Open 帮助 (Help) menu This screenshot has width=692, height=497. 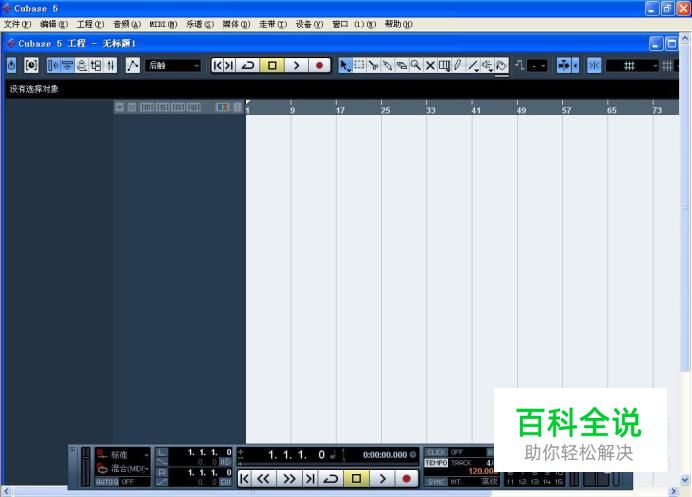point(399,24)
